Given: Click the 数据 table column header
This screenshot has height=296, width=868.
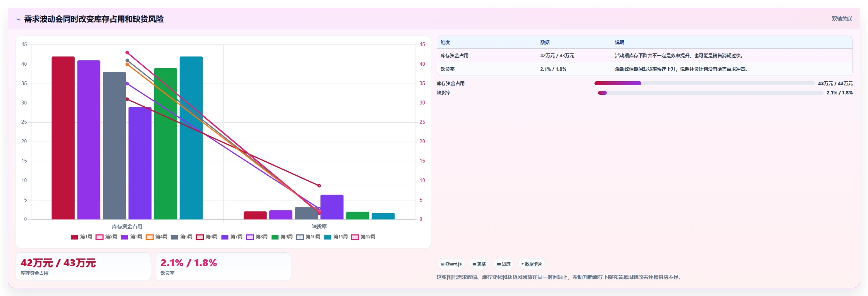Looking at the screenshot, I should (x=545, y=43).
